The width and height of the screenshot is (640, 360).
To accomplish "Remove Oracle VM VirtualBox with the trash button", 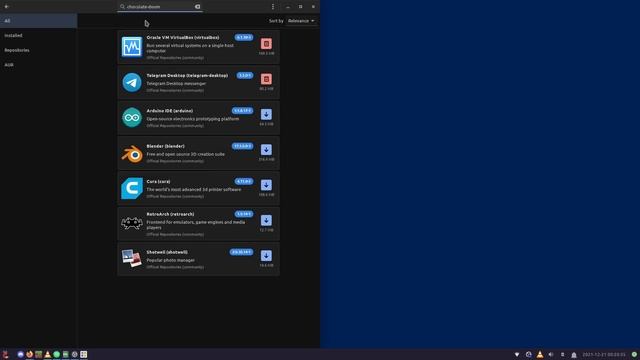I will point(266,44).
